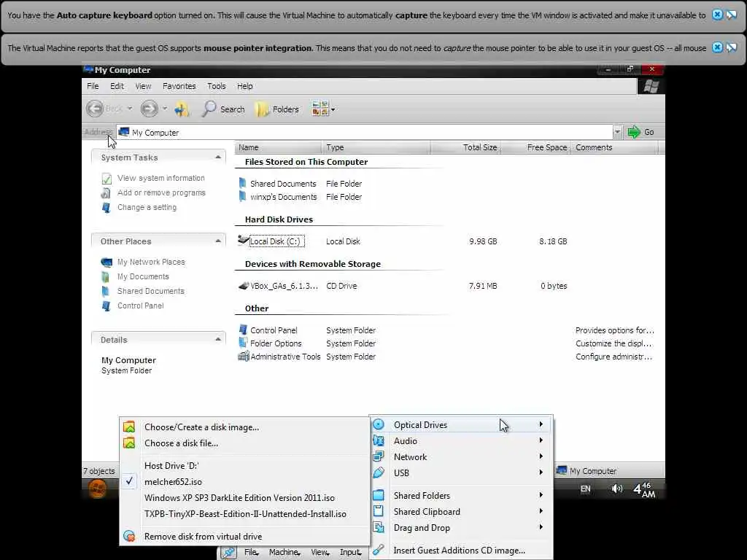Open the File menu in My Computer

point(93,86)
